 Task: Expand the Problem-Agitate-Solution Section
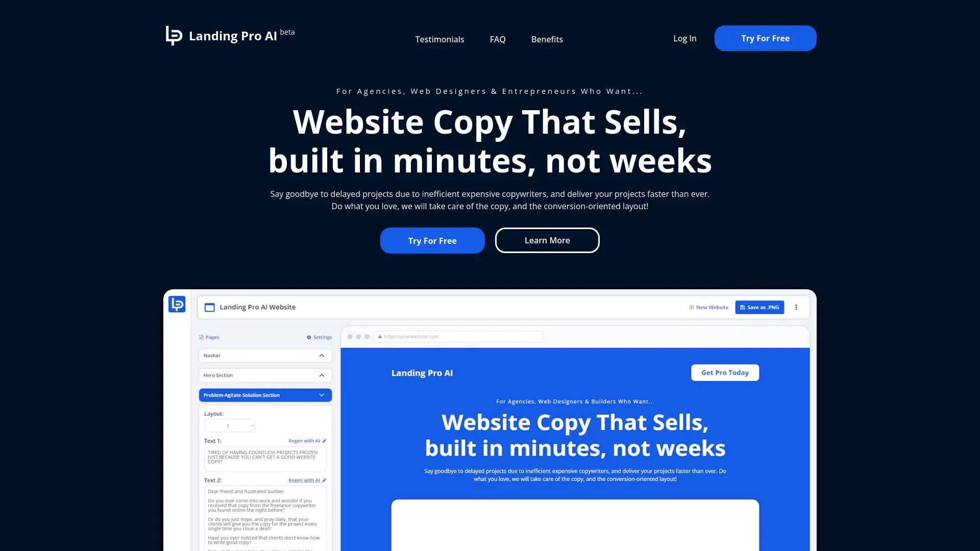(x=321, y=395)
